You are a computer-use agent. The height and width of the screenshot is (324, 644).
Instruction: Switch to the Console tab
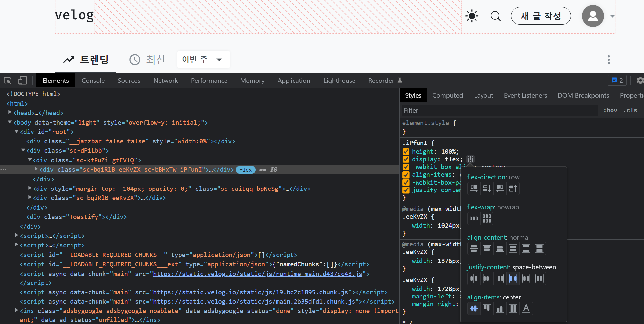93,81
